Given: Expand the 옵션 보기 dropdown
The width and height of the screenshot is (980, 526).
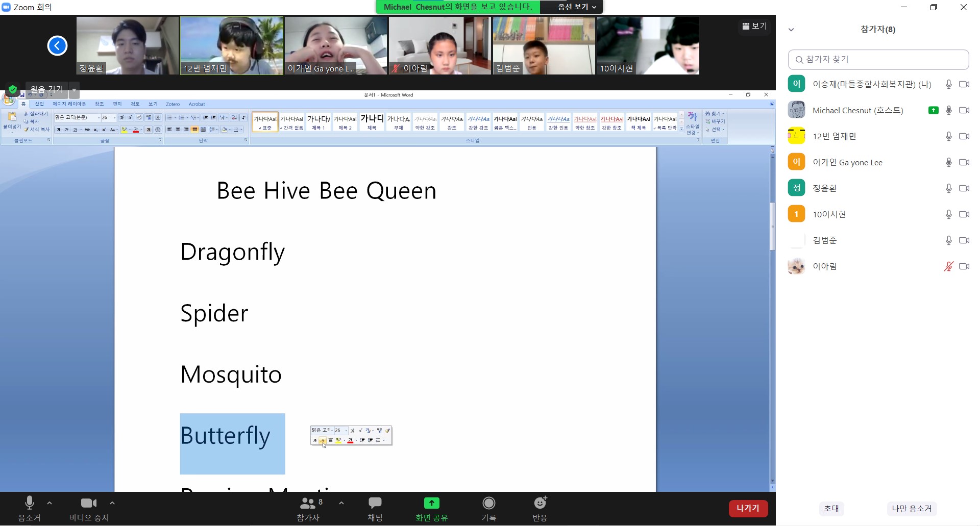Looking at the screenshot, I should (576, 7).
